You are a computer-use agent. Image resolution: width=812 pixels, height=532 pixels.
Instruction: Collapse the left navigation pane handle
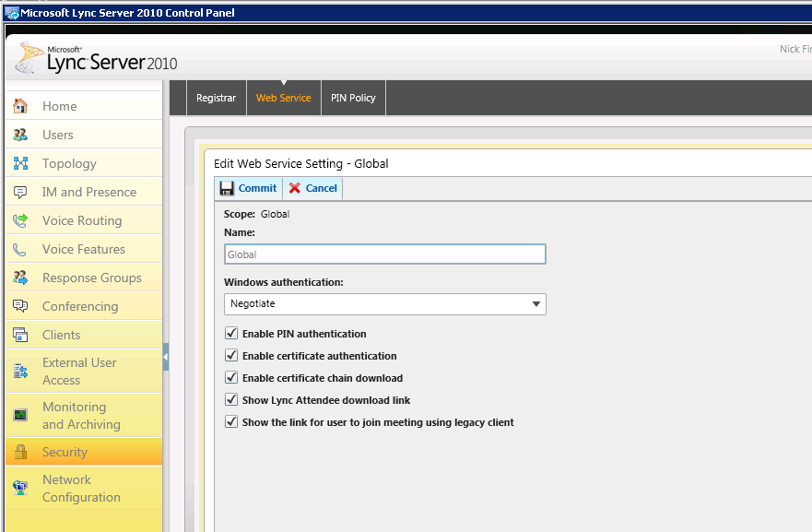166,357
